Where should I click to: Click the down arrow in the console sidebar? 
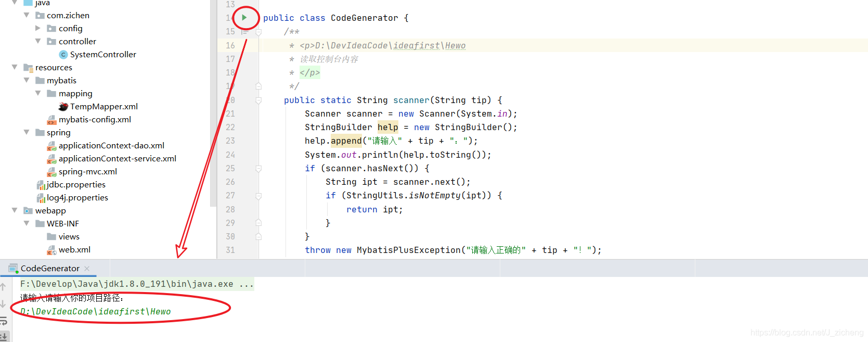[x=3, y=303]
